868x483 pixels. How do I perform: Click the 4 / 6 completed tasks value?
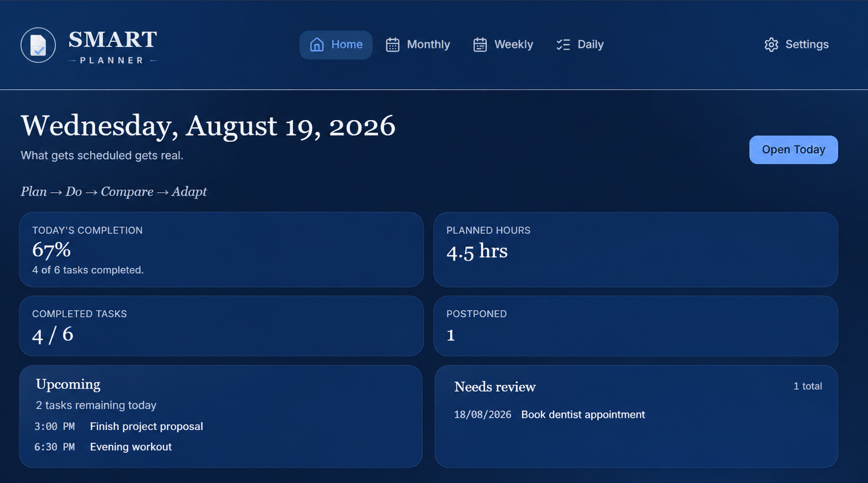[52, 335]
